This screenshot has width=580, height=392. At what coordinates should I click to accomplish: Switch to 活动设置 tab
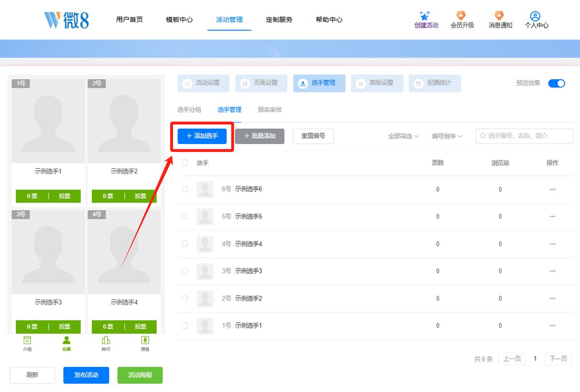203,83
